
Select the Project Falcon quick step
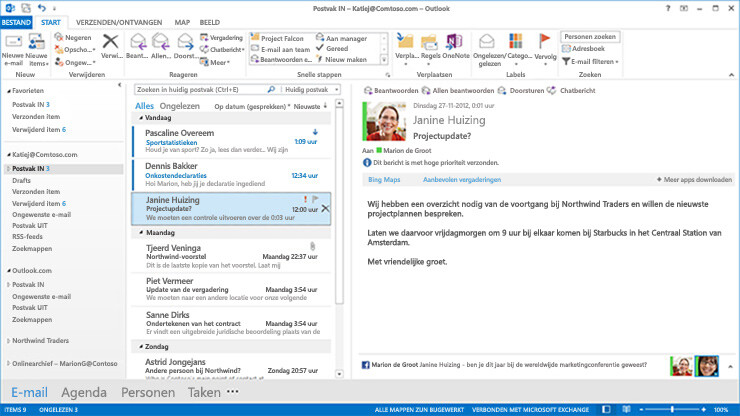[x=278, y=38]
